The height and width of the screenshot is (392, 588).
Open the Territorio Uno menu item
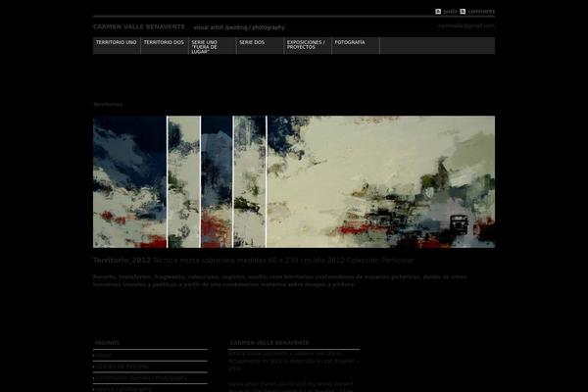(x=117, y=46)
